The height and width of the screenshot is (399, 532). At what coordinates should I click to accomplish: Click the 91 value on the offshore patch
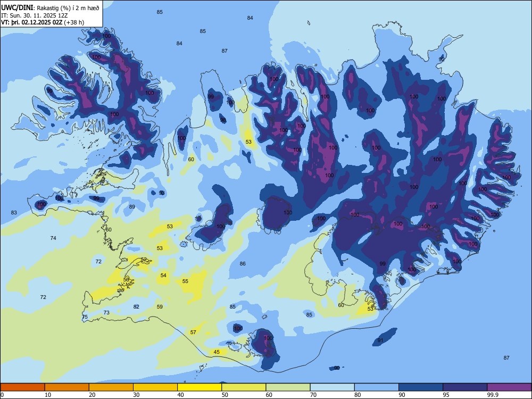(380, 340)
